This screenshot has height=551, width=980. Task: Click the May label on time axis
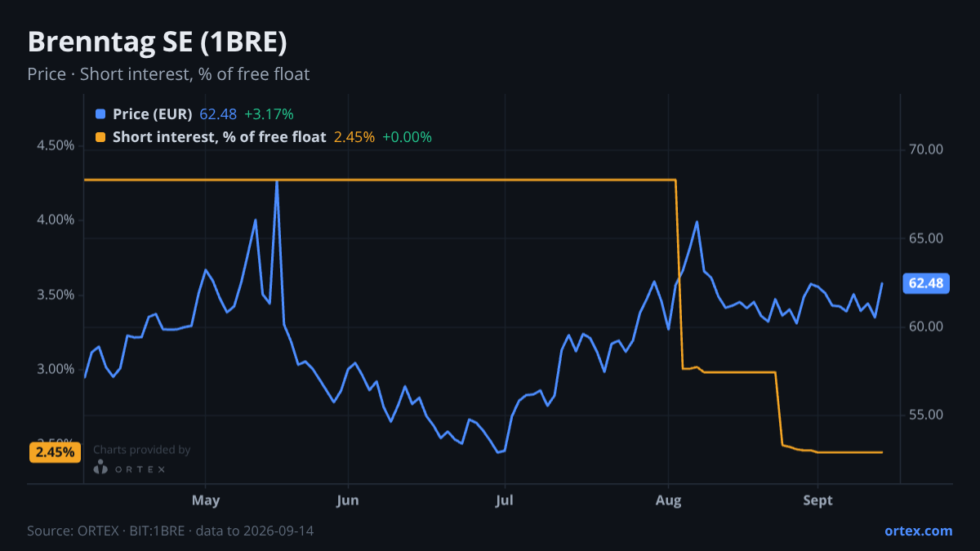pyautogui.click(x=205, y=500)
